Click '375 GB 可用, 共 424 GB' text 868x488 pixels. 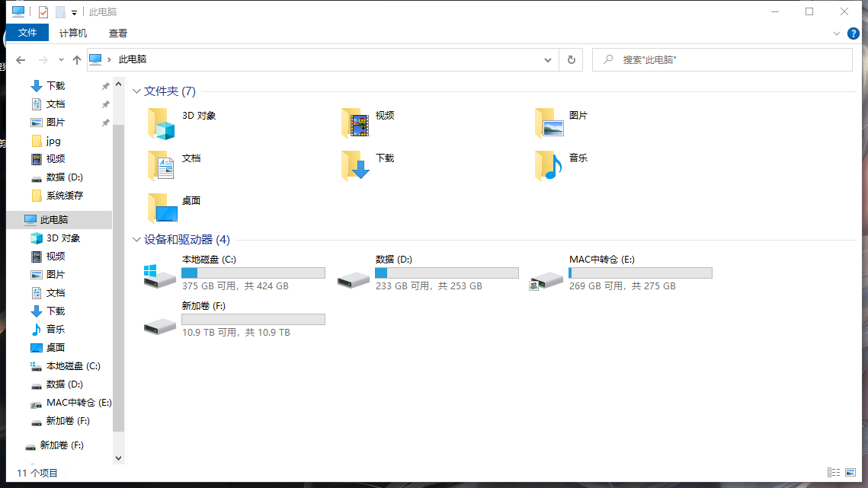pos(235,286)
